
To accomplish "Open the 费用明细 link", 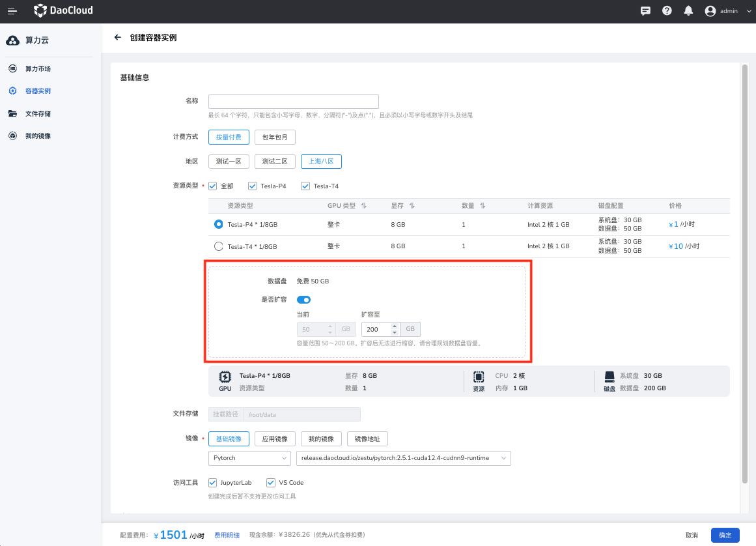I will [x=227, y=535].
